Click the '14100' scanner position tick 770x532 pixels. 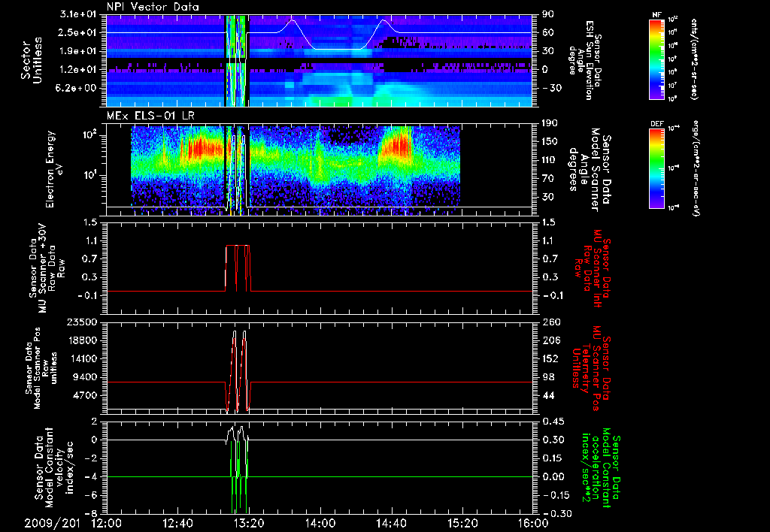tap(83, 358)
